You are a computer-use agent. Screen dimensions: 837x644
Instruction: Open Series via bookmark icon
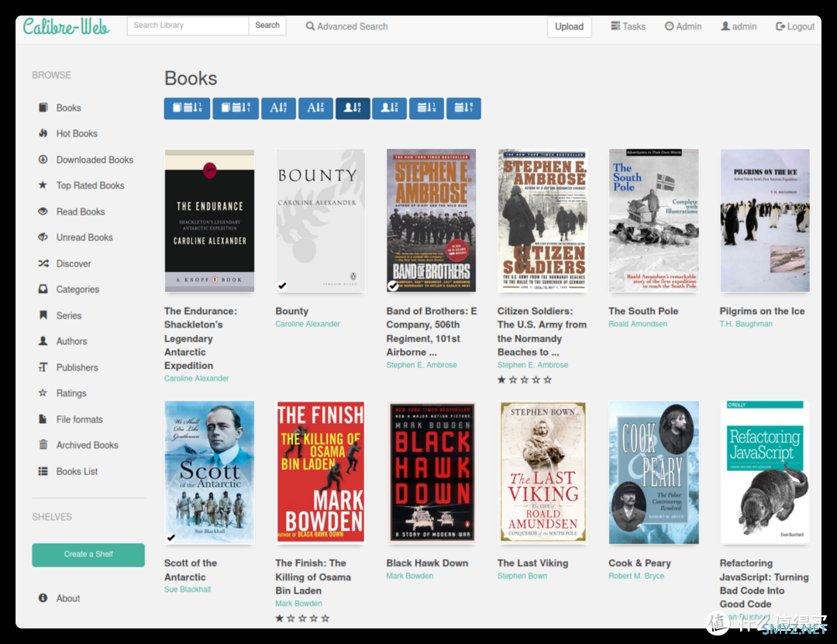click(x=43, y=315)
